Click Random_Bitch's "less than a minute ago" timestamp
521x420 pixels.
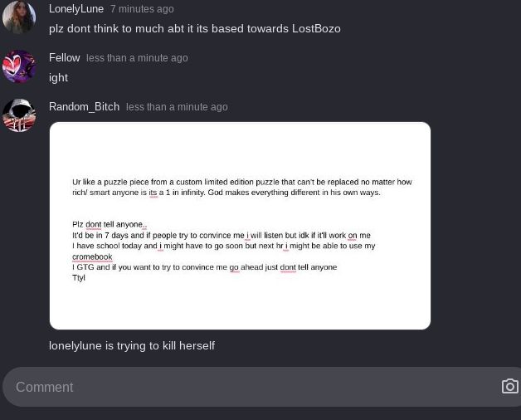click(177, 107)
